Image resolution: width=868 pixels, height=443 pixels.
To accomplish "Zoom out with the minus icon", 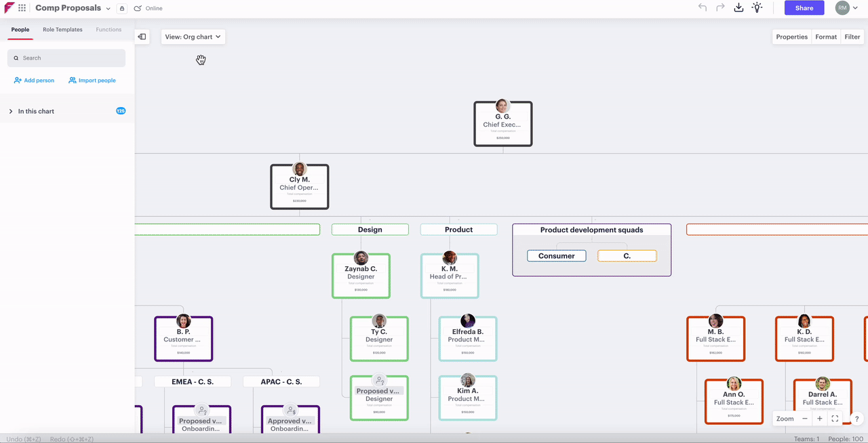I will point(805,419).
